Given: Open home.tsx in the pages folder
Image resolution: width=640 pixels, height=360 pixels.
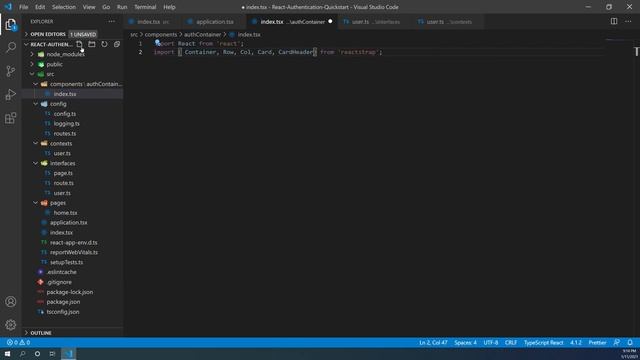Looking at the screenshot, I should click(65, 213).
